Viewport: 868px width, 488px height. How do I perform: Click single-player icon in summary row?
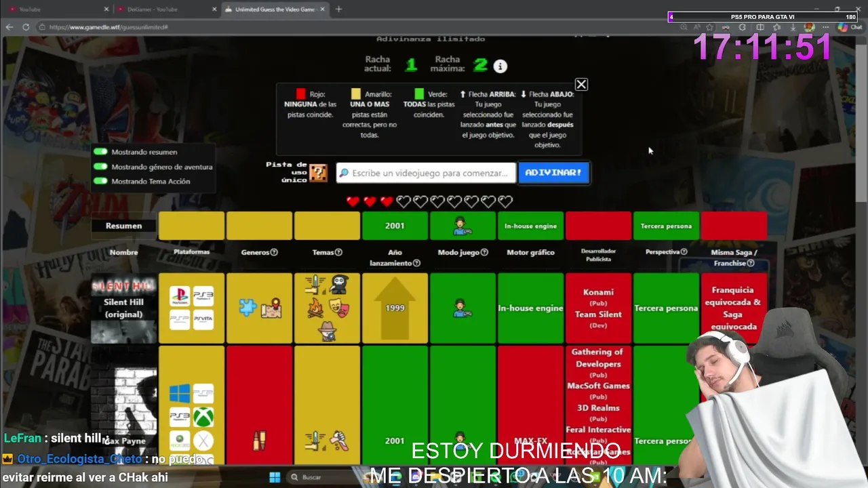tap(462, 226)
